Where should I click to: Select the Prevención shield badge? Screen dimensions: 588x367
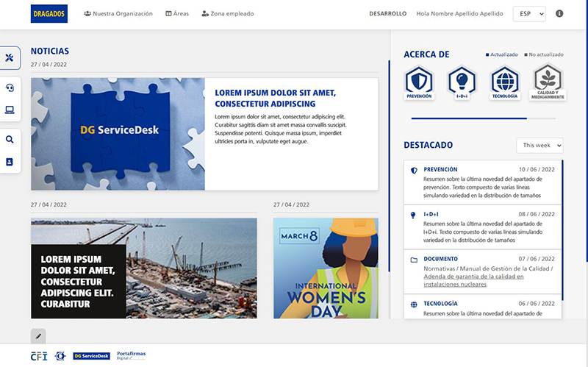(x=419, y=82)
